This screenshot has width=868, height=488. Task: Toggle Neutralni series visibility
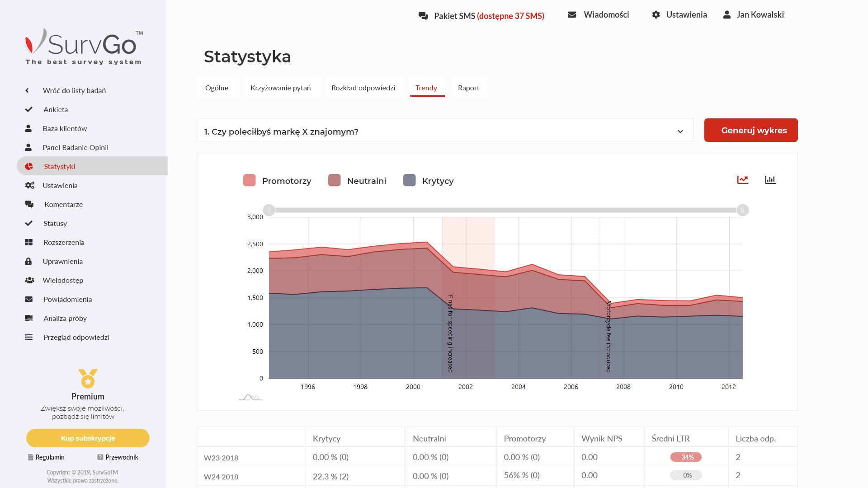point(357,180)
